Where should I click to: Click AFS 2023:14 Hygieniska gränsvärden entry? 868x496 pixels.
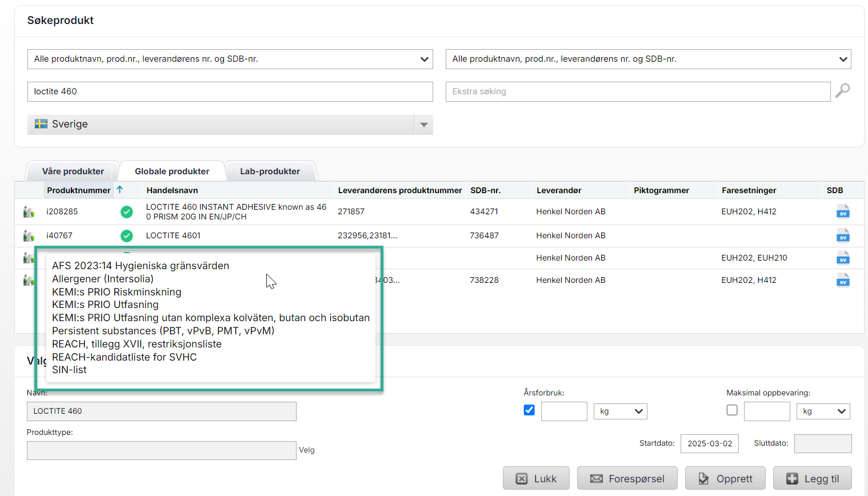coord(141,266)
